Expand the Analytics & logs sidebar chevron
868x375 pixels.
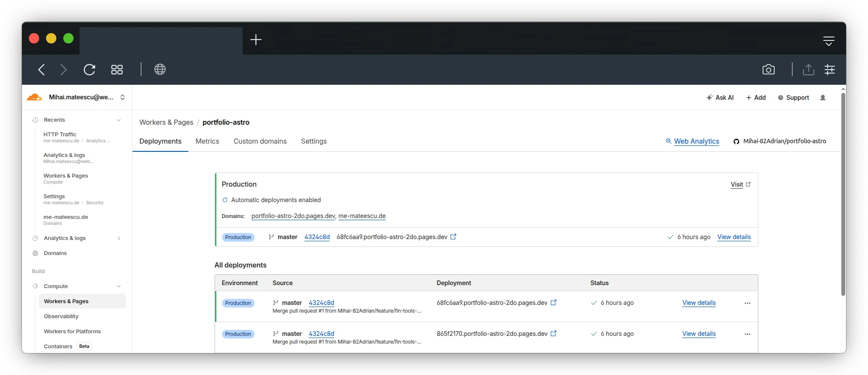pos(119,238)
